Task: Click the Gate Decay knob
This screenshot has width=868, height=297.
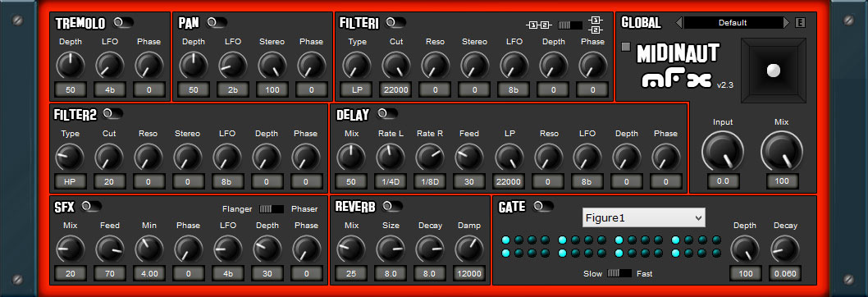Action: [x=785, y=249]
